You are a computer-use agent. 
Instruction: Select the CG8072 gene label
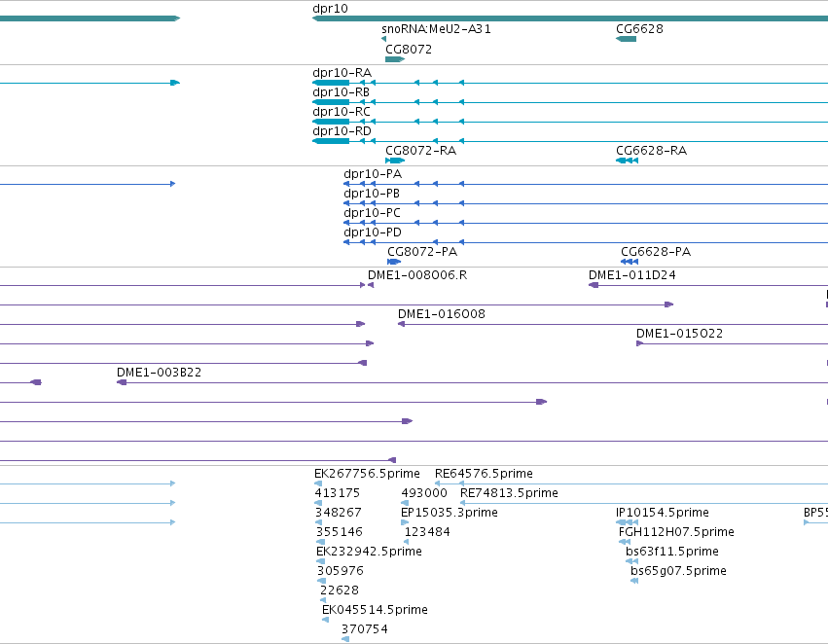click(409, 49)
